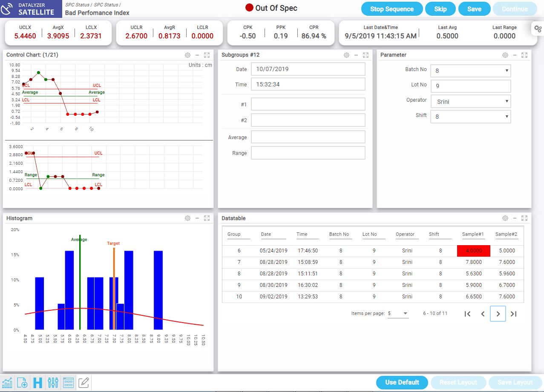Click the Save Layout button

[x=515, y=382]
